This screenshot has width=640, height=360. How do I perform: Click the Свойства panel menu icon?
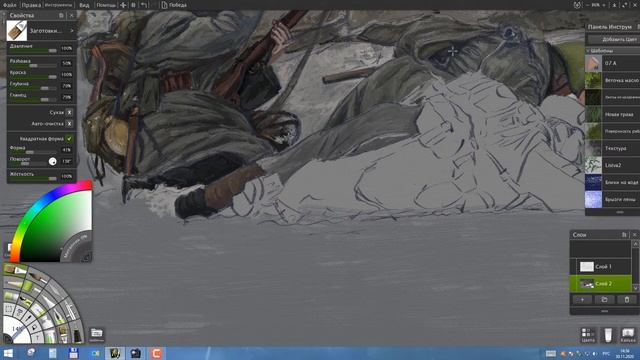pyautogui.click(x=61, y=16)
